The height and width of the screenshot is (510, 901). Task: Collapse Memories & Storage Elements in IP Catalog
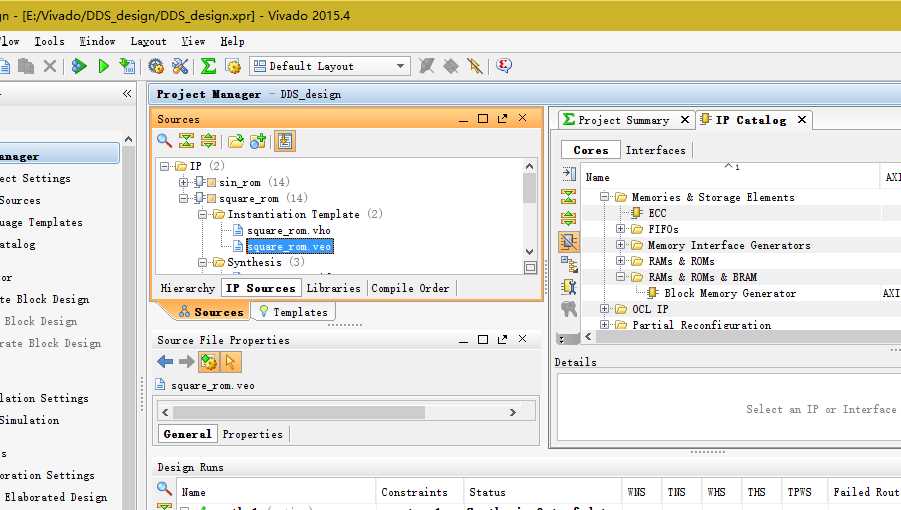(604, 196)
